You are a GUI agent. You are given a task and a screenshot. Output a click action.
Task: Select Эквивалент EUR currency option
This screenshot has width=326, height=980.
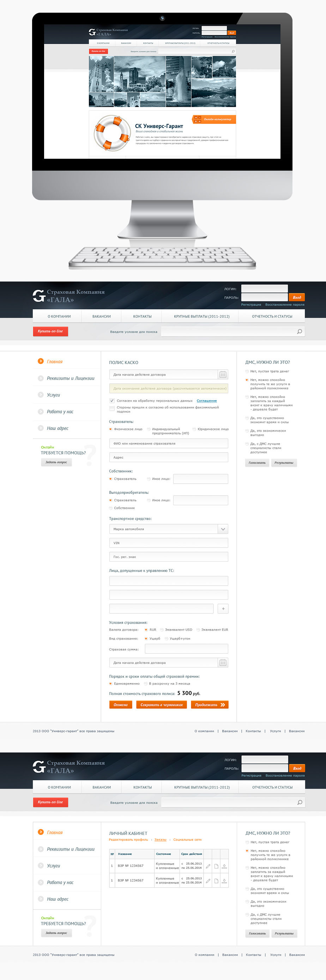tap(198, 630)
